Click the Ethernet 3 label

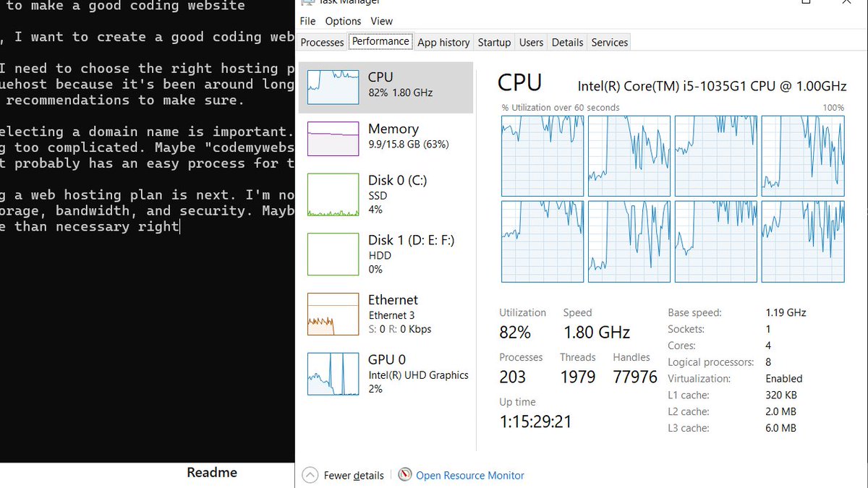[391, 315]
